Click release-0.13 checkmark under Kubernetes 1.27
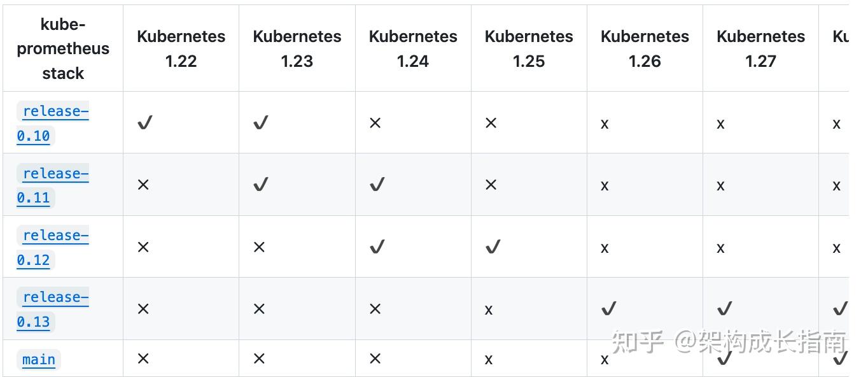 coord(725,309)
